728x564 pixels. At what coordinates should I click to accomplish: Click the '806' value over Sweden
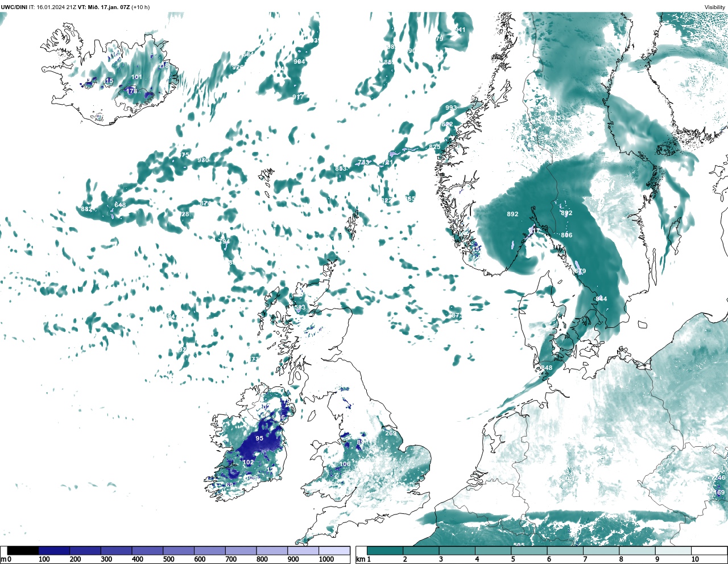coord(566,235)
